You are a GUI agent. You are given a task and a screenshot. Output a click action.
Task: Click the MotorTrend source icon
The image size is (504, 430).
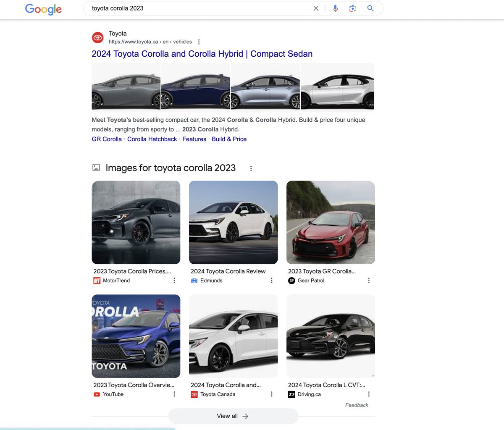coord(96,281)
